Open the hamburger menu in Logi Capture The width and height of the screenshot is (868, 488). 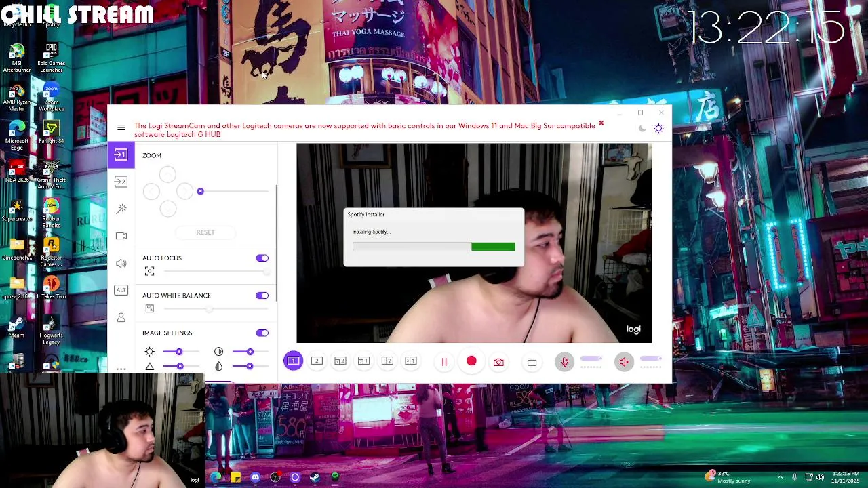[121, 127]
